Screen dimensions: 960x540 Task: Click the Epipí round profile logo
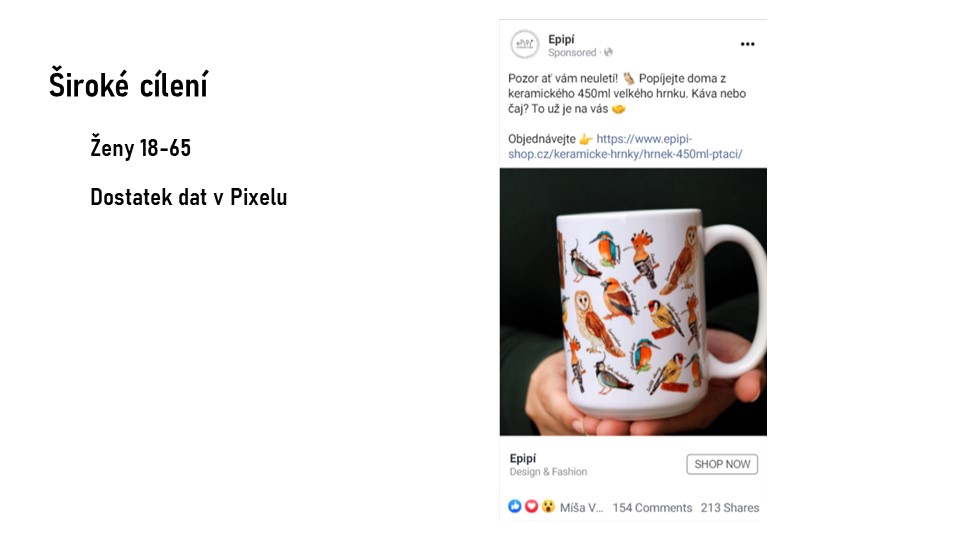525,44
